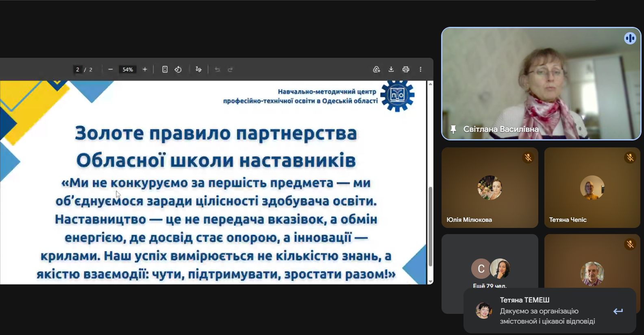644x335 pixels.
Task: Click muted mic icon on Юлія Мілюкова tile
Action: click(x=528, y=158)
